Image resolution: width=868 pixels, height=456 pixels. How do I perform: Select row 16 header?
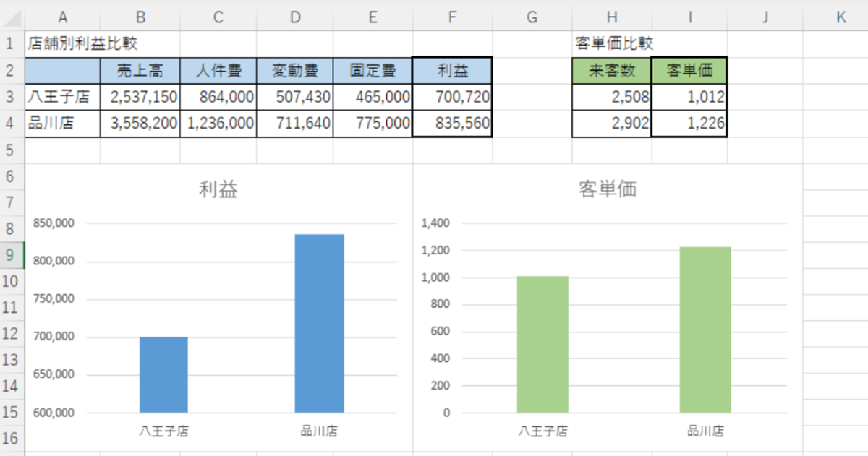pyautogui.click(x=12, y=439)
